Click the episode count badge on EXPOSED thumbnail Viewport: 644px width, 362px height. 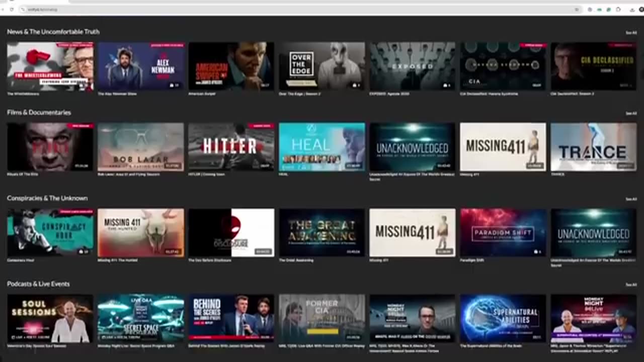tap(446, 85)
